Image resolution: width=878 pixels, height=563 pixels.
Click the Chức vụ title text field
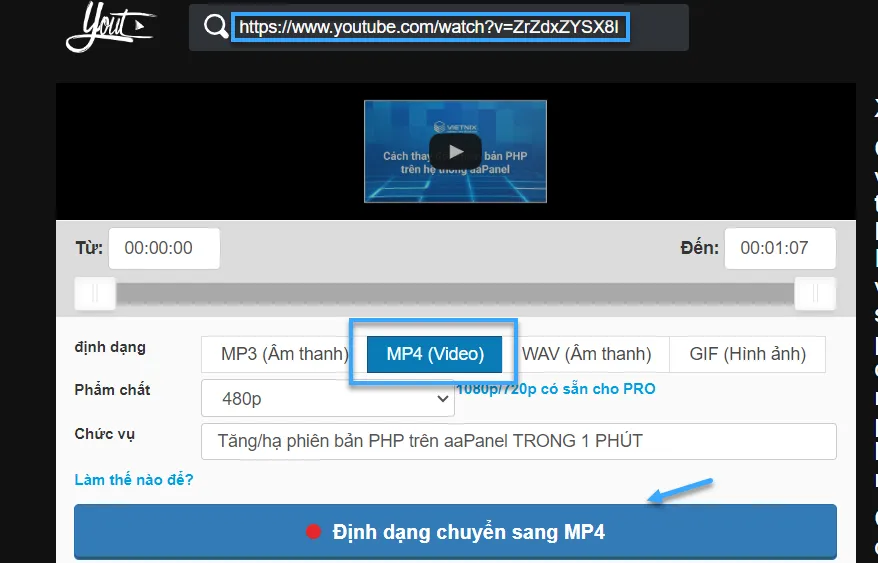(x=518, y=441)
